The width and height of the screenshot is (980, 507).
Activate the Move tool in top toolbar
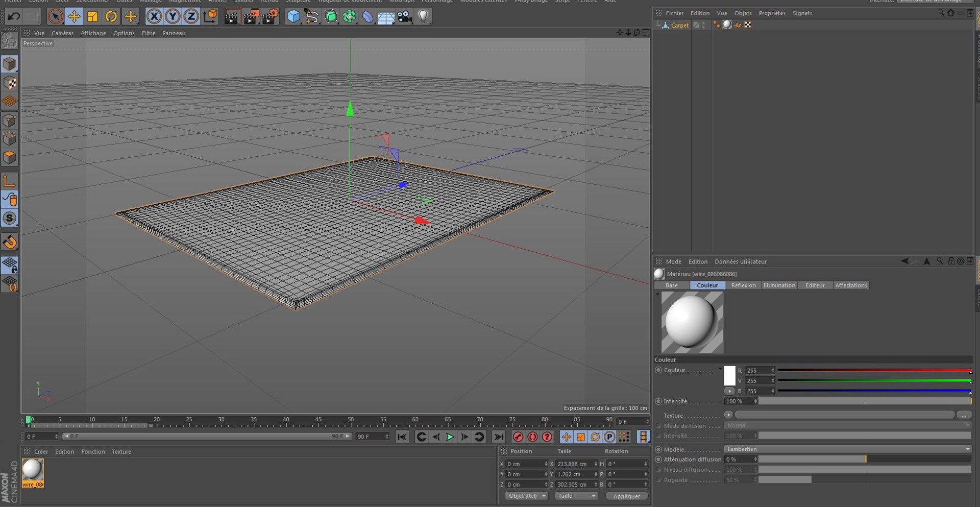[74, 16]
